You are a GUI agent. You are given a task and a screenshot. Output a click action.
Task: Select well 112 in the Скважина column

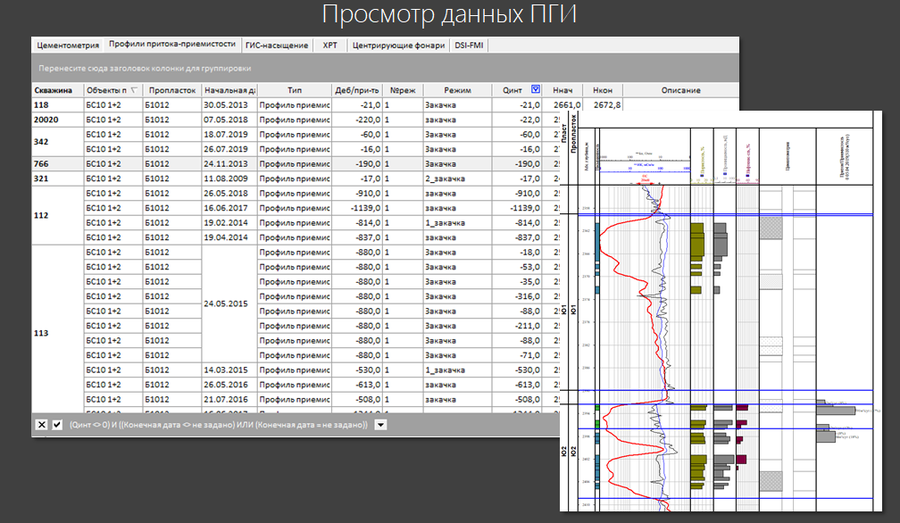click(57, 215)
